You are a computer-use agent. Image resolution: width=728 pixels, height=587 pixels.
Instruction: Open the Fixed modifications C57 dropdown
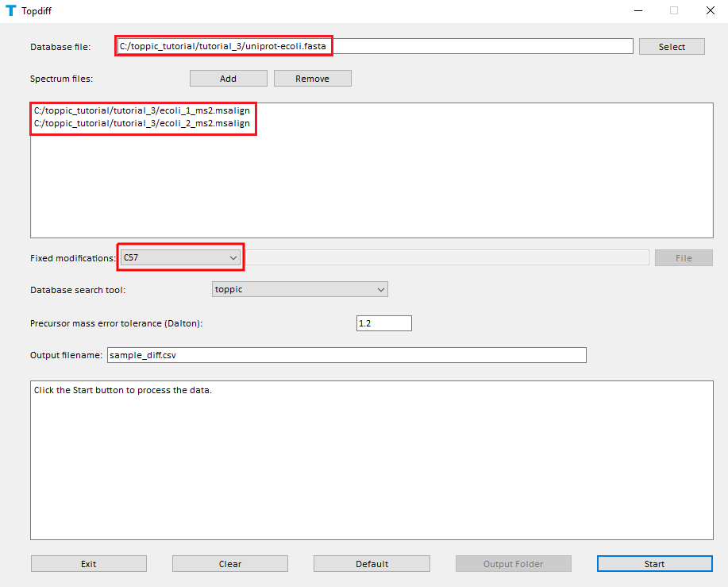click(180, 257)
